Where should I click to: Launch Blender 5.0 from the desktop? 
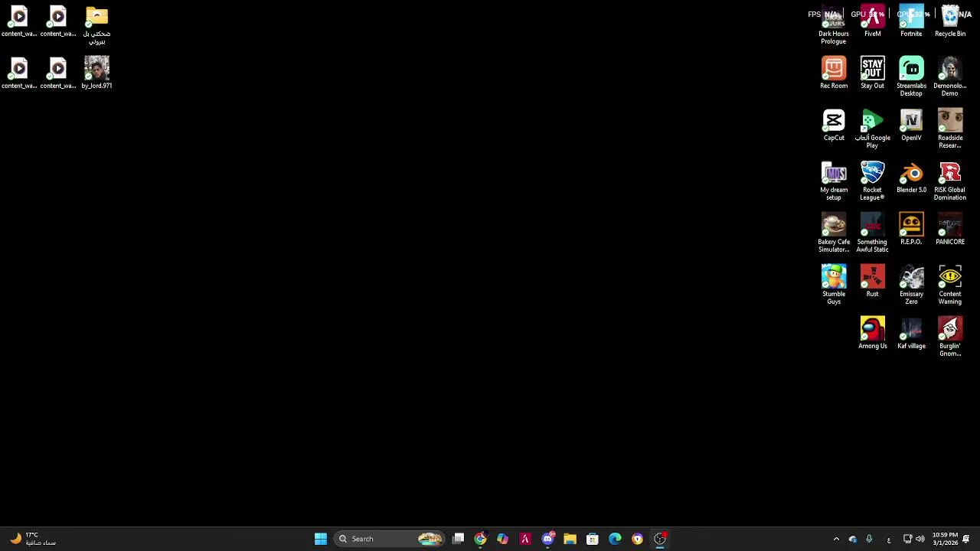pos(911,178)
